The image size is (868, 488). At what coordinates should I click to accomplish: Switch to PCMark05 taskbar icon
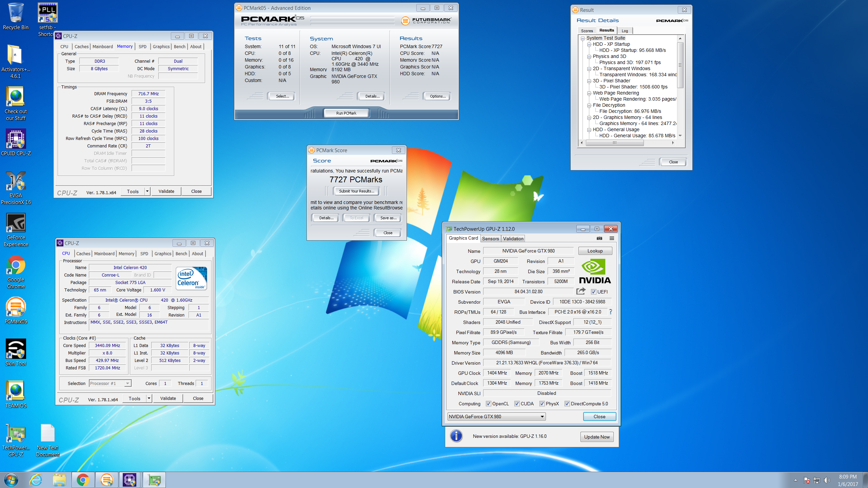(x=107, y=480)
